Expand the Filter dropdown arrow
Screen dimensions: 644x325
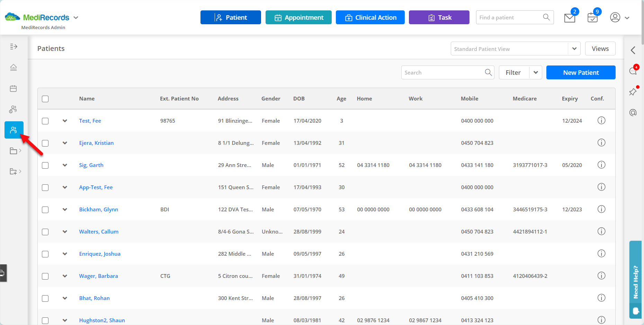(x=535, y=72)
